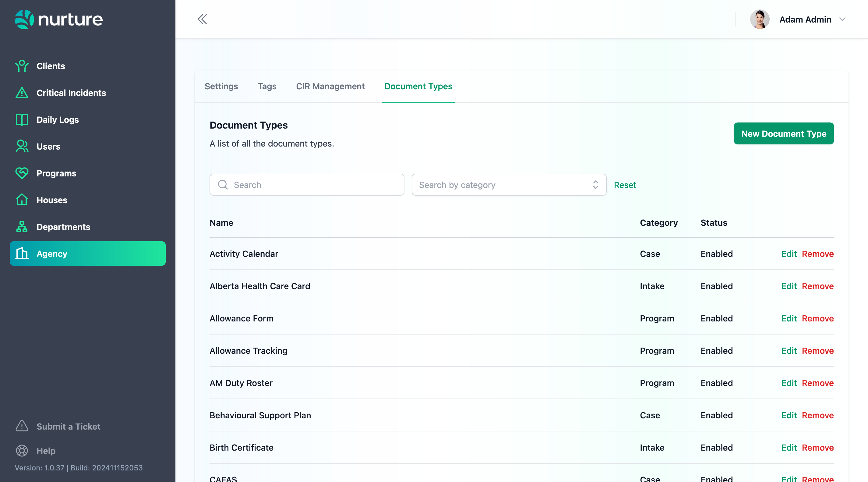The height and width of the screenshot is (482, 868).
Task: Expand the Adam Admin user menu chevron
Action: coord(842,19)
